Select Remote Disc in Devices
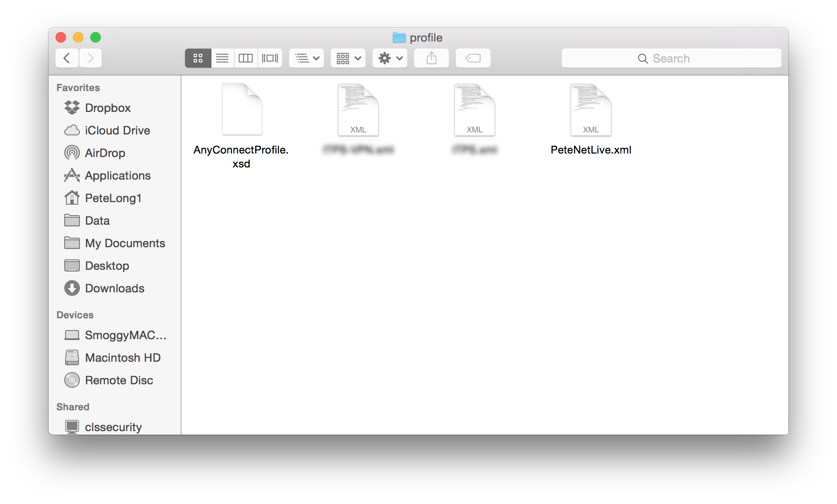 point(115,380)
